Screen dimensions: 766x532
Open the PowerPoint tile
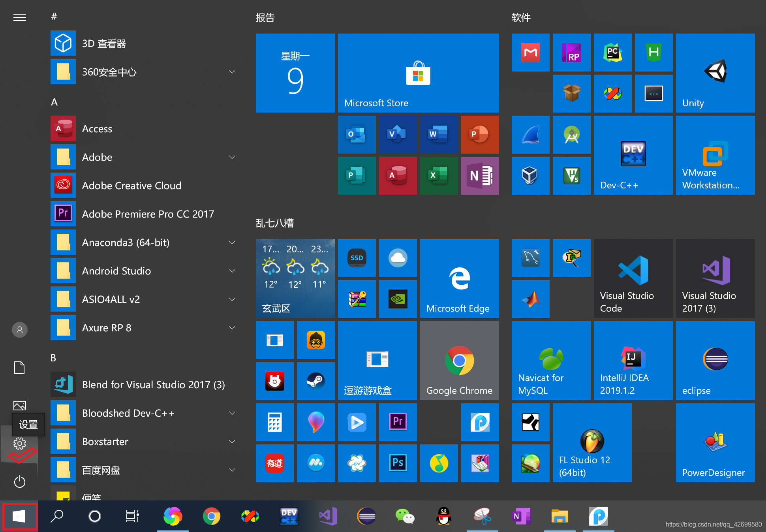click(x=480, y=135)
